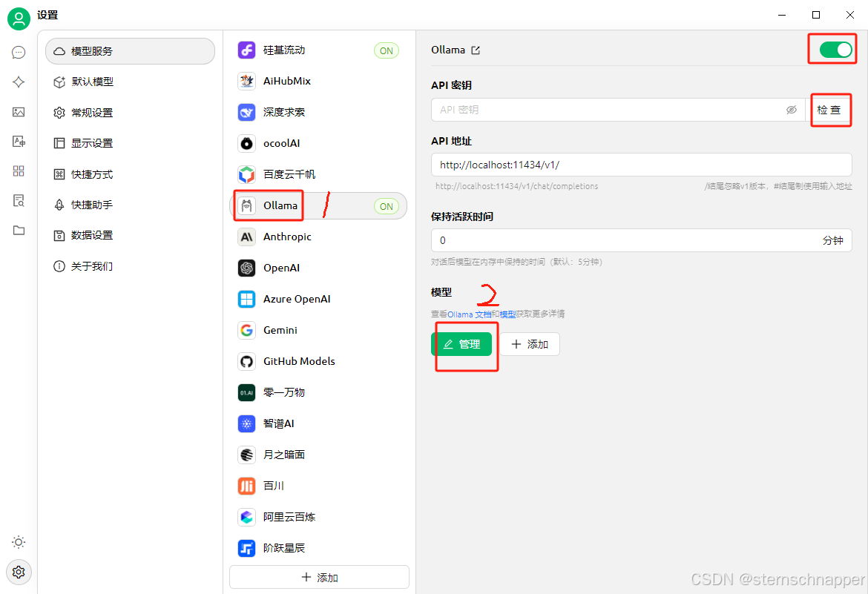Select the 硅基流动 provider
Viewport: 868px width, 594px height.
click(318, 50)
